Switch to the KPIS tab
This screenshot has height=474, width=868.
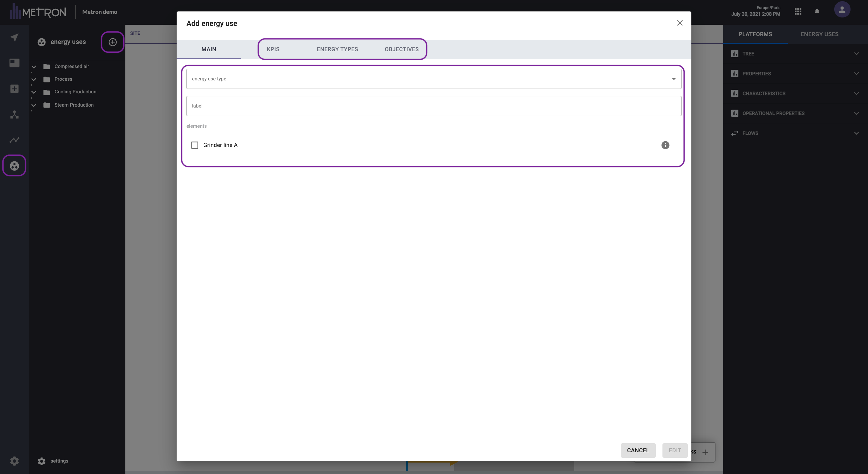[273, 49]
